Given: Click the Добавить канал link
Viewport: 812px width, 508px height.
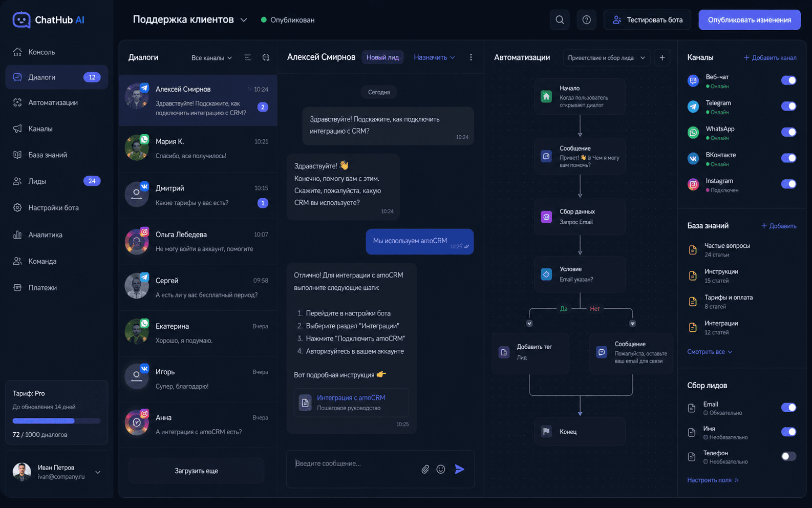Looking at the screenshot, I should point(770,58).
